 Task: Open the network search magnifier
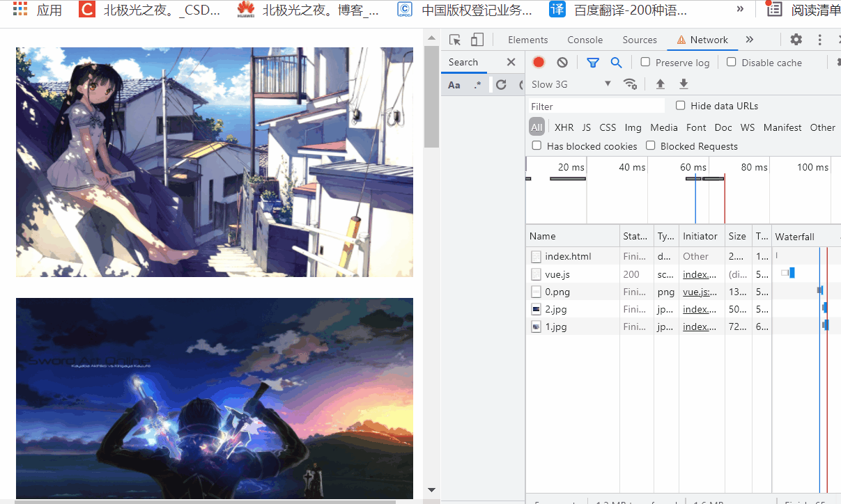click(x=616, y=62)
